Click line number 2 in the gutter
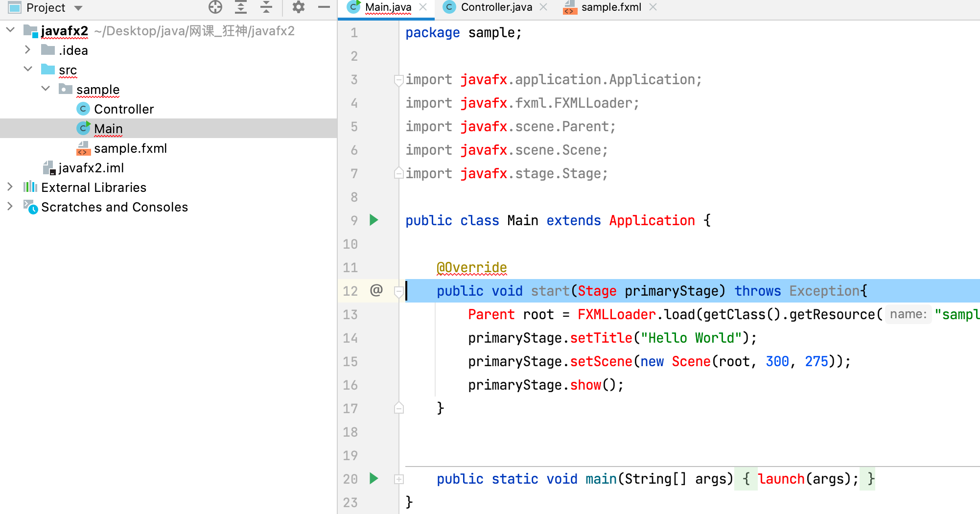The width and height of the screenshot is (980, 514). (x=354, y=56)
